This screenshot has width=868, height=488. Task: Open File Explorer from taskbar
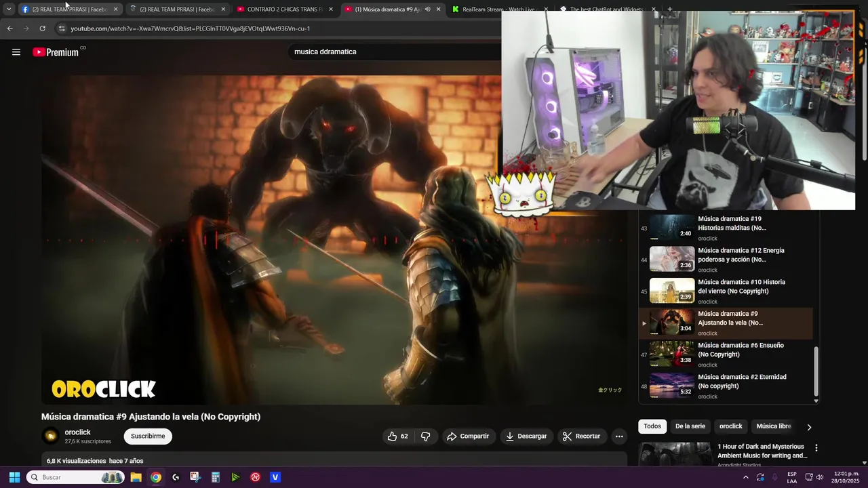[x=136, y=477]
